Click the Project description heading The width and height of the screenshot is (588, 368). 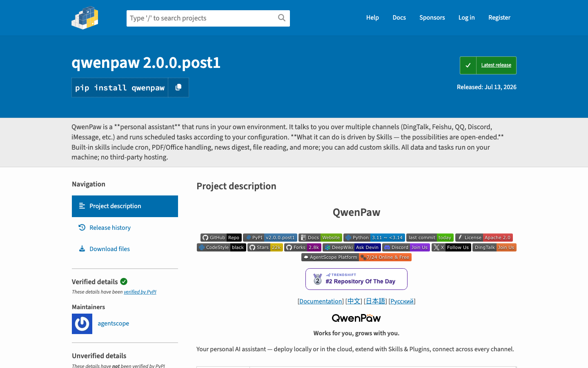pos(236,186)
